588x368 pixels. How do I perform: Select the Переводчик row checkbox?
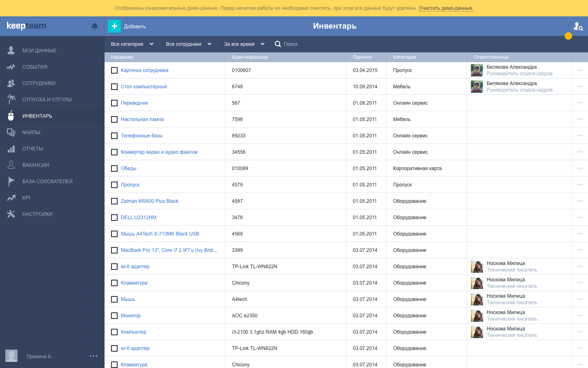coord(114,103)
